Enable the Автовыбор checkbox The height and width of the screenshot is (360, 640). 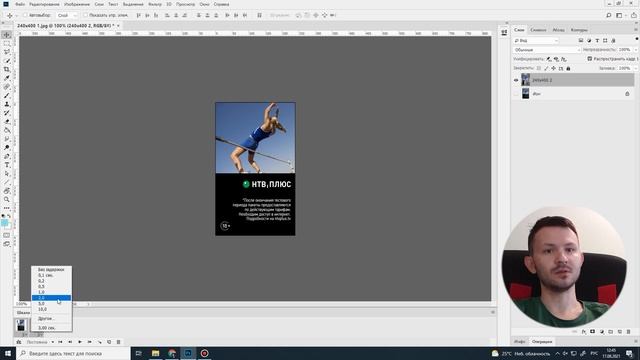click(x=25, y=15)
